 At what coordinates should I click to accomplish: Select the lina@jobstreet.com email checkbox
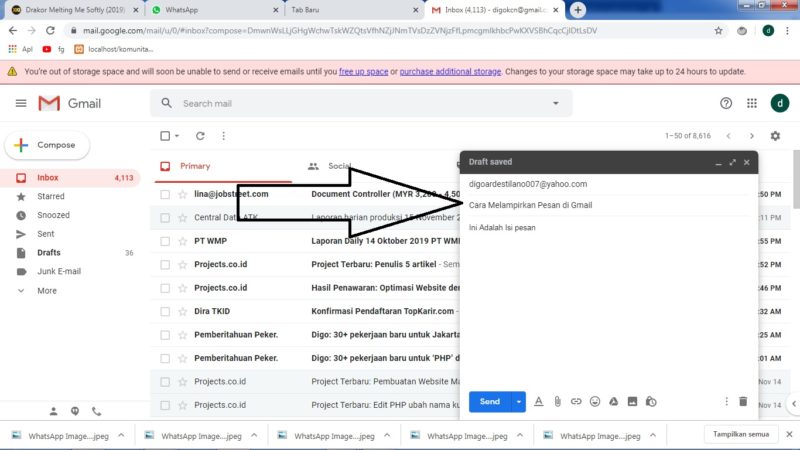(x=165, y=194)
